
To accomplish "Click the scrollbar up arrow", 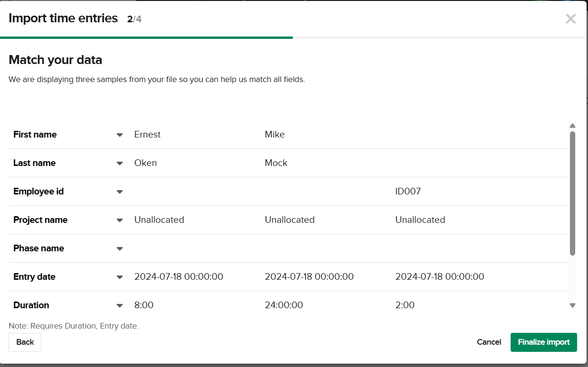I will coord(573,125).
